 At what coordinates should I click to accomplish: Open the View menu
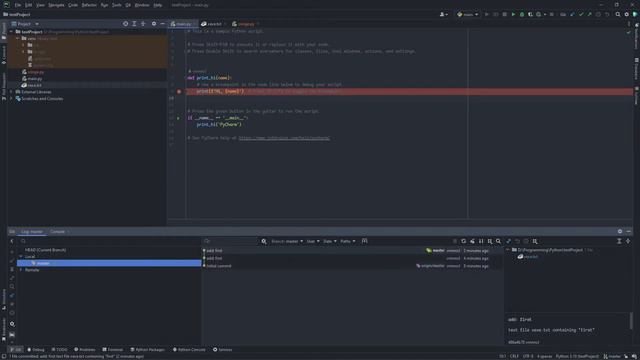coord(40,5)
